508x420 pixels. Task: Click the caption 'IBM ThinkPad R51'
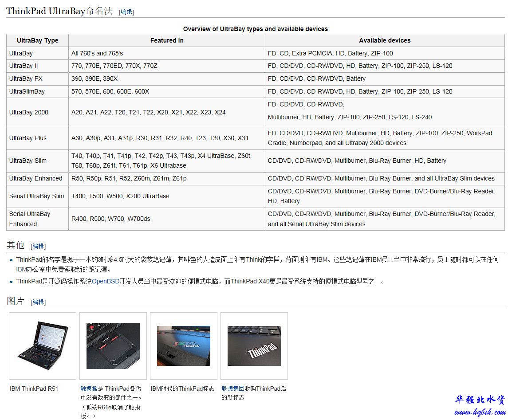34,389
